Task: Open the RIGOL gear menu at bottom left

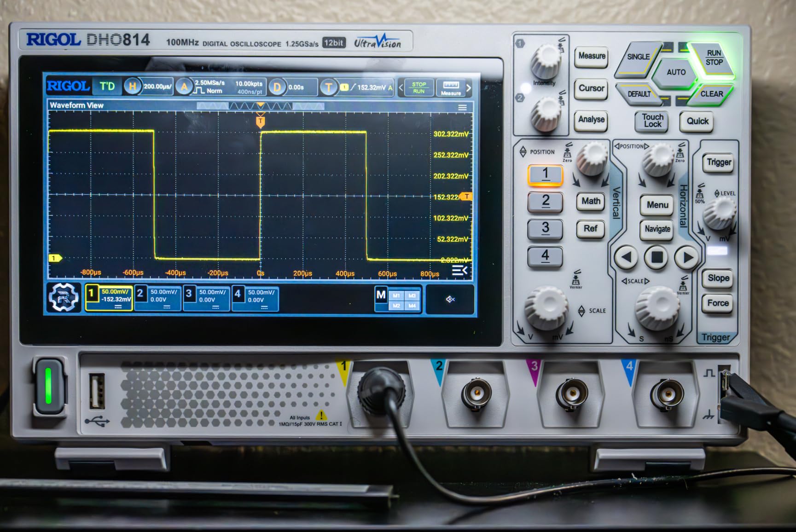Action: point(64,299)
